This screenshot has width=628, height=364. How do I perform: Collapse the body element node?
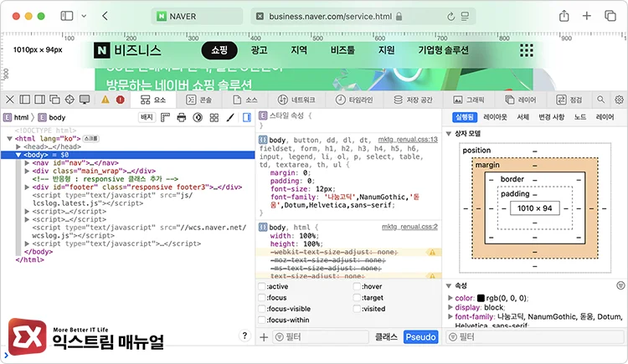[x=18, y=155]
